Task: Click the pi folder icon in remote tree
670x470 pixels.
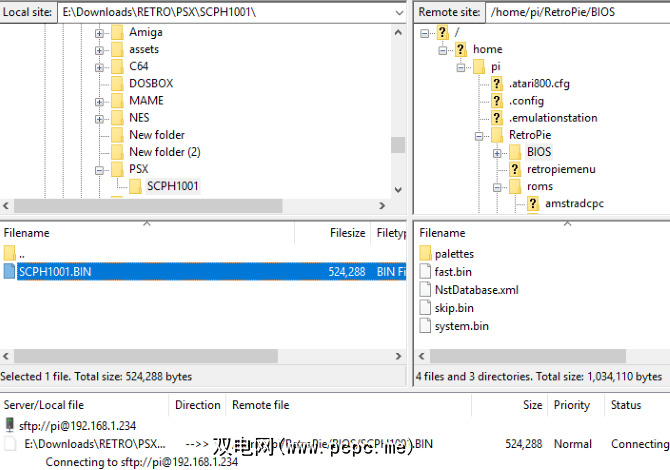Action: coord(479,67)
